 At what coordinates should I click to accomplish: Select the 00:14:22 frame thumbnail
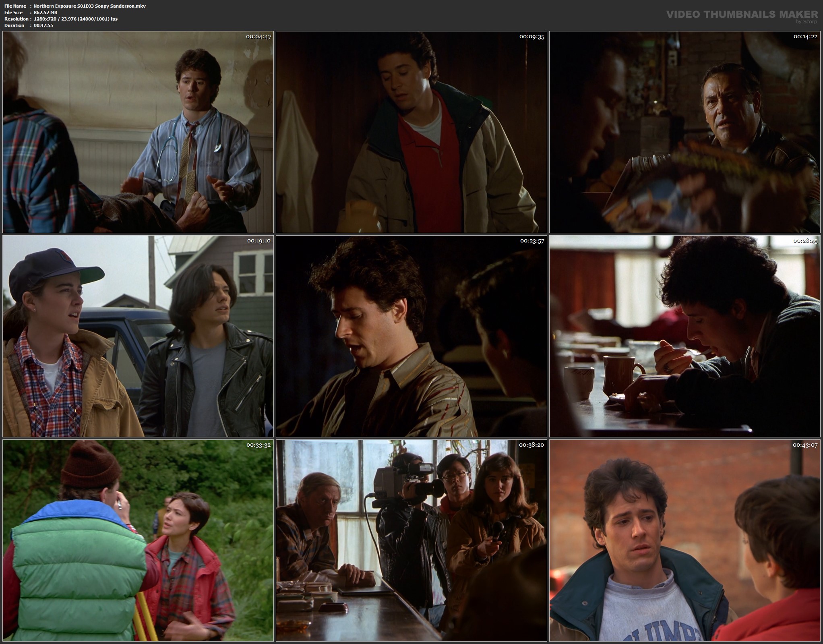684,132
